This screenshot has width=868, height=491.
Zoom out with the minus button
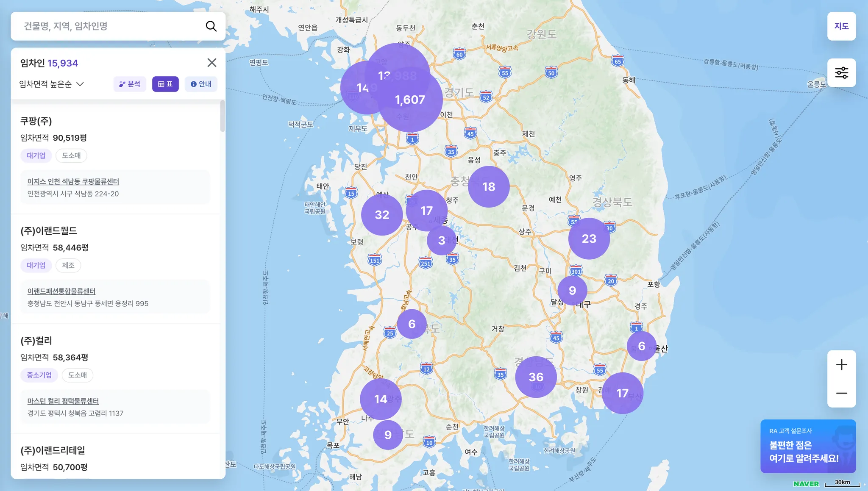[841, 393]
